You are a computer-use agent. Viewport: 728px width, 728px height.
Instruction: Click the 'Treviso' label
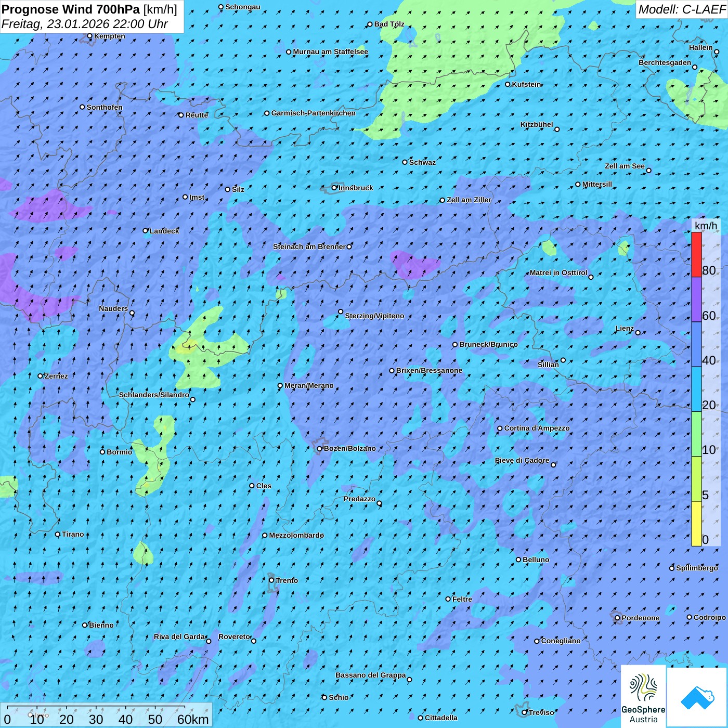[541, 712]
